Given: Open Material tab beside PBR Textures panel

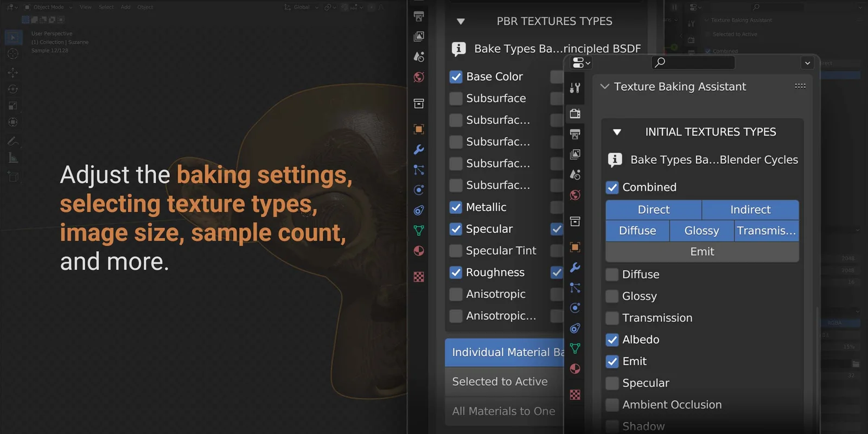Looking at the screenshot, I should point(419,251).
